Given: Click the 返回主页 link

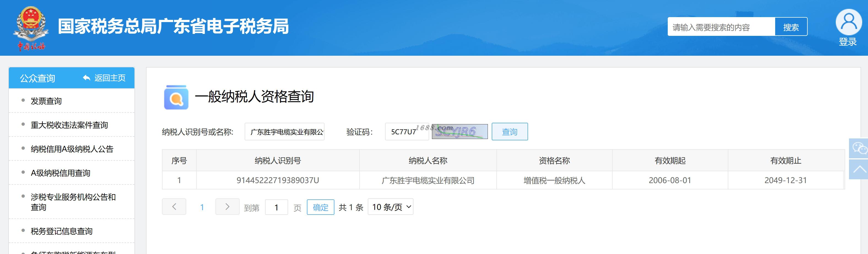Looking at the screenshot, I should (x=110, y=78).
